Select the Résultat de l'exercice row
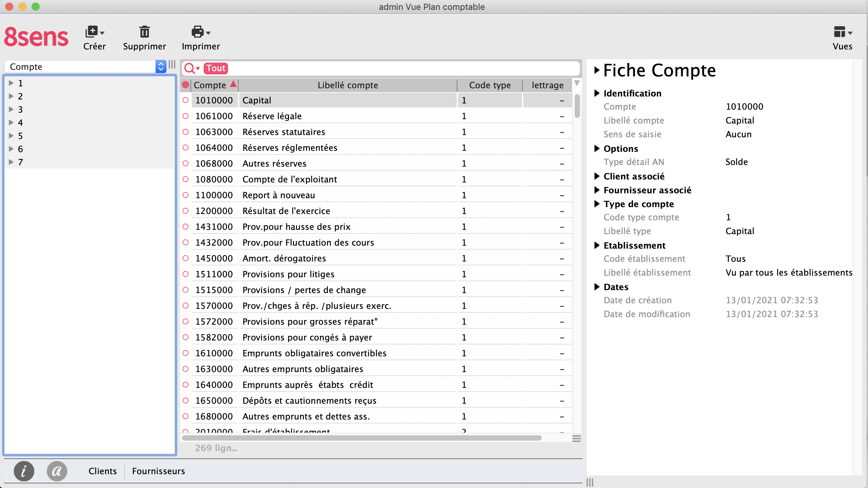This screenshot has width=868, height=488. [x=382, y=211]
